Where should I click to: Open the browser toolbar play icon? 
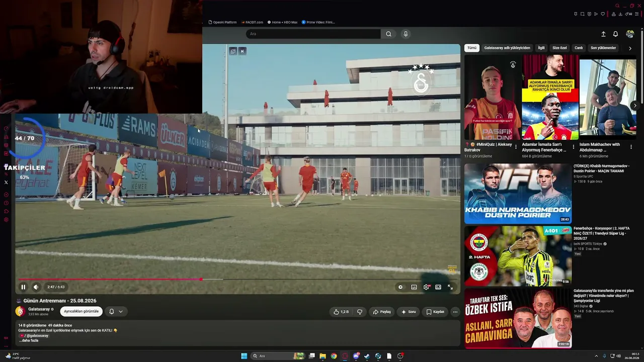click(596, 14)
